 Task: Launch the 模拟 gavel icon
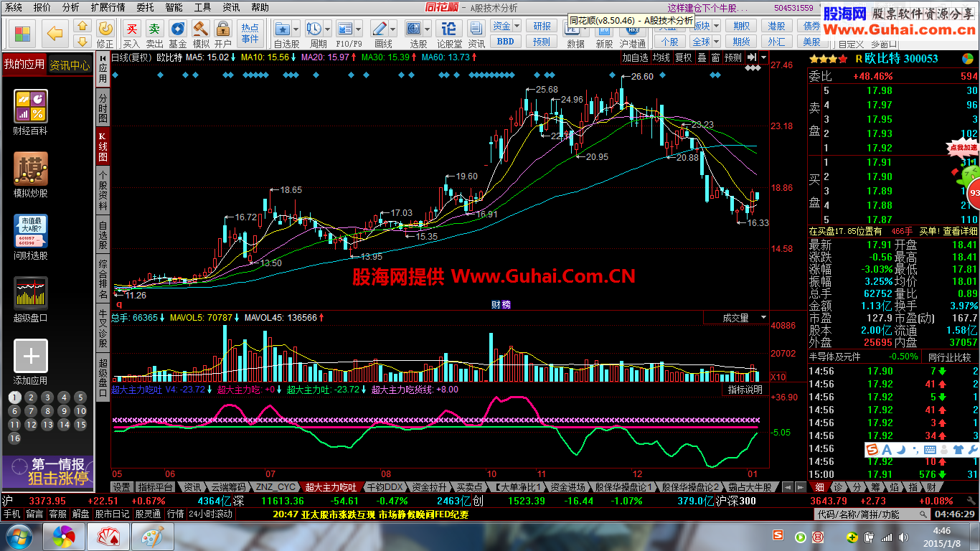pyautogui.click(x=201, y=34)
